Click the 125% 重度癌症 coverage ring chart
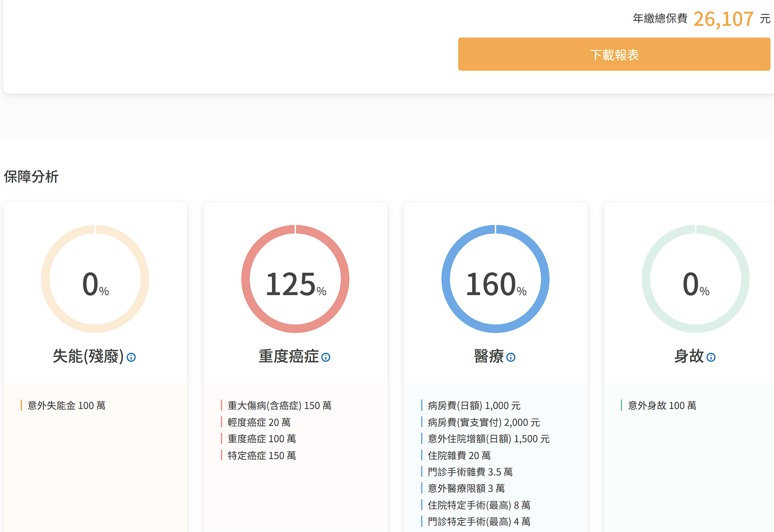This screenshot has height=532, width=774. point(296,279)
